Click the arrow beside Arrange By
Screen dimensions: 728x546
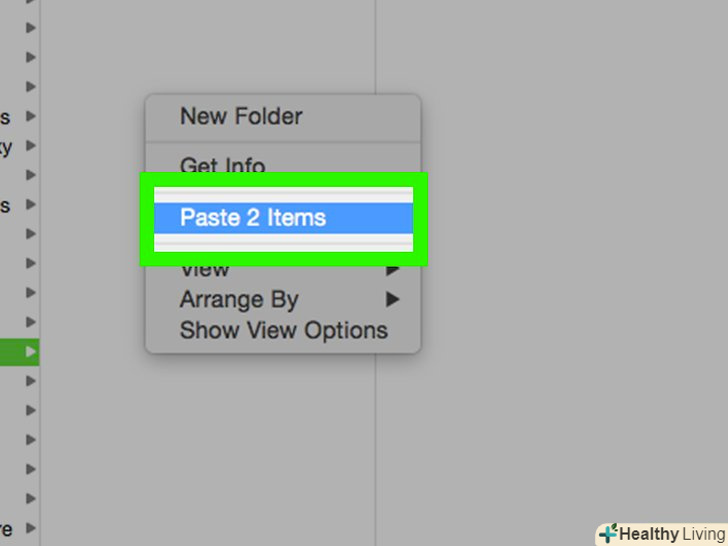(393, 299)
